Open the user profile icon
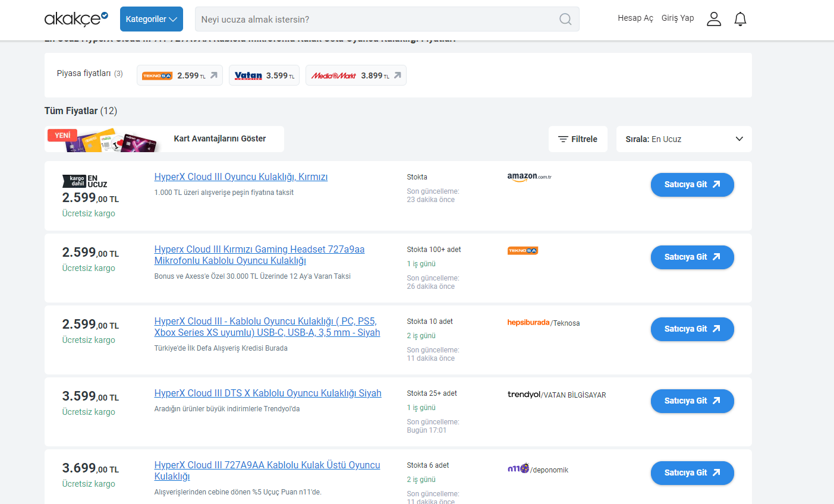Screen dimensions: 834x504 tap(713, 19)
